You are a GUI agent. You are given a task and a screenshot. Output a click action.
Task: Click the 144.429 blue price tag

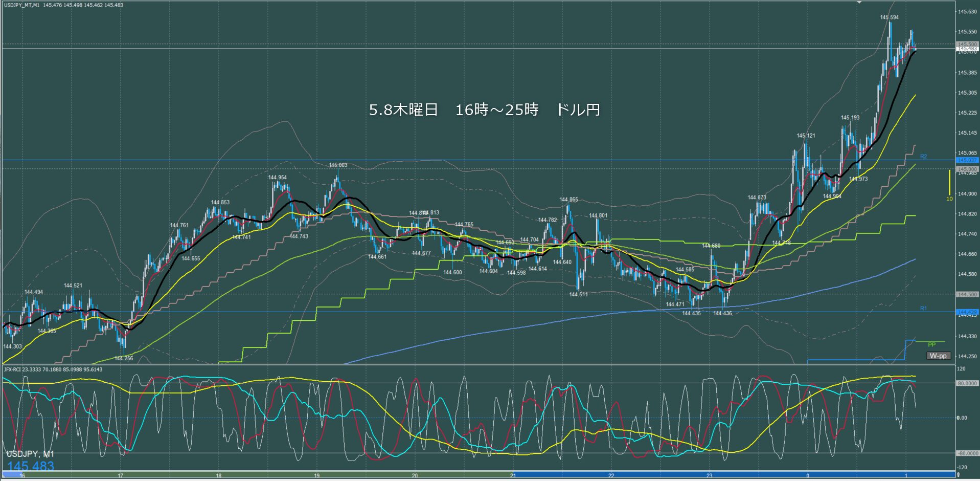coord(967,312)
